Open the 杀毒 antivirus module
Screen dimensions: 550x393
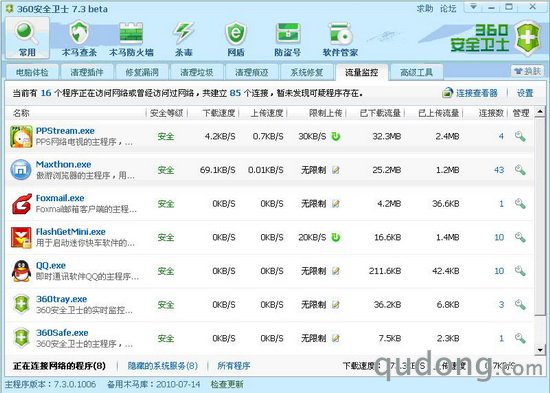click(184, 38)
